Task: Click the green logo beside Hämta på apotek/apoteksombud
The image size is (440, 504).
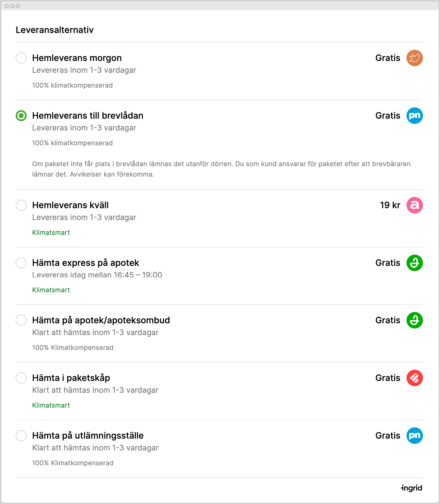Action: click(x=414, y=320)
